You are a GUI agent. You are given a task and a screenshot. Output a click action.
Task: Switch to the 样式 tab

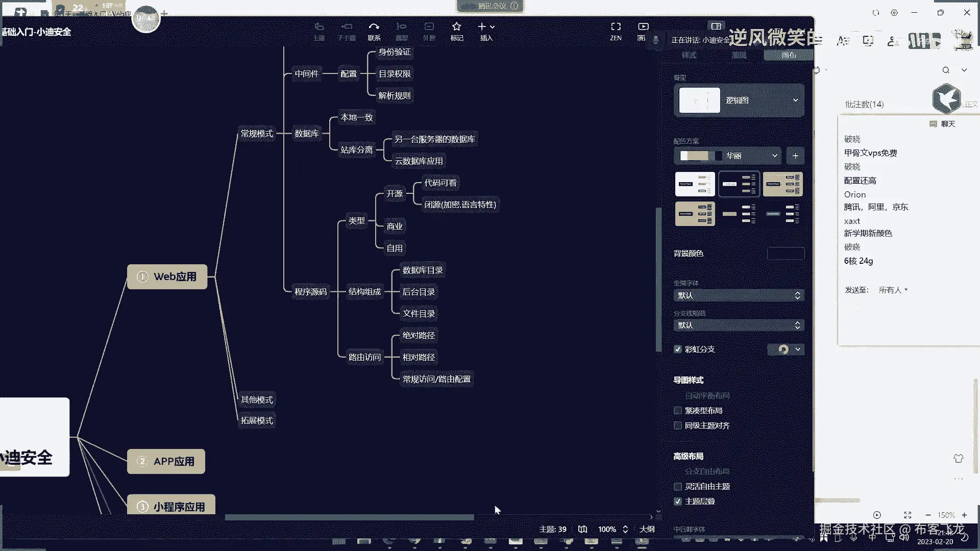click(689, 55)
